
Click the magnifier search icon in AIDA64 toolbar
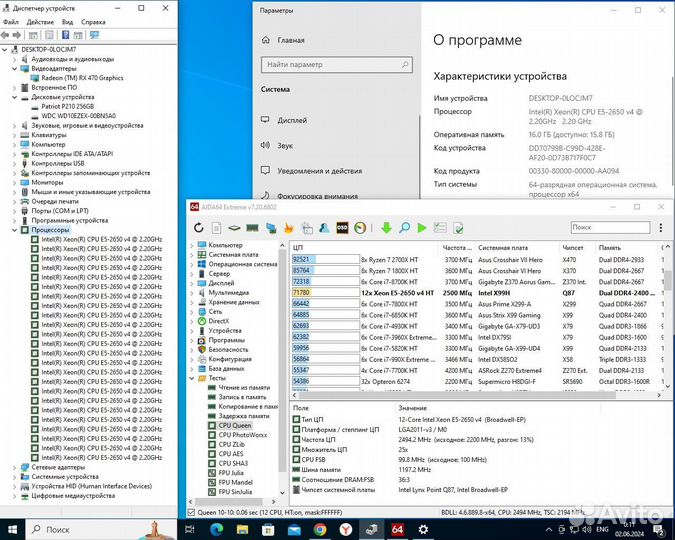coord(404,228)
